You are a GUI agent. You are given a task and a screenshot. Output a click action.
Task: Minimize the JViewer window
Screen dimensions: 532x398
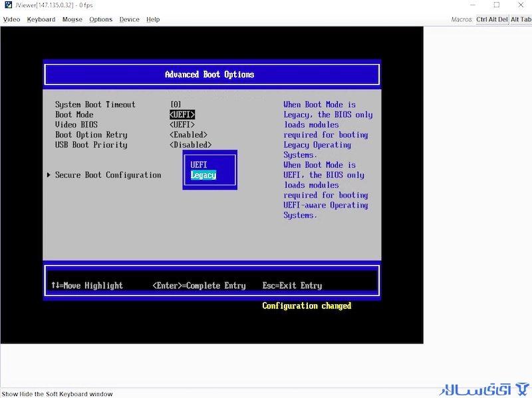473,5
